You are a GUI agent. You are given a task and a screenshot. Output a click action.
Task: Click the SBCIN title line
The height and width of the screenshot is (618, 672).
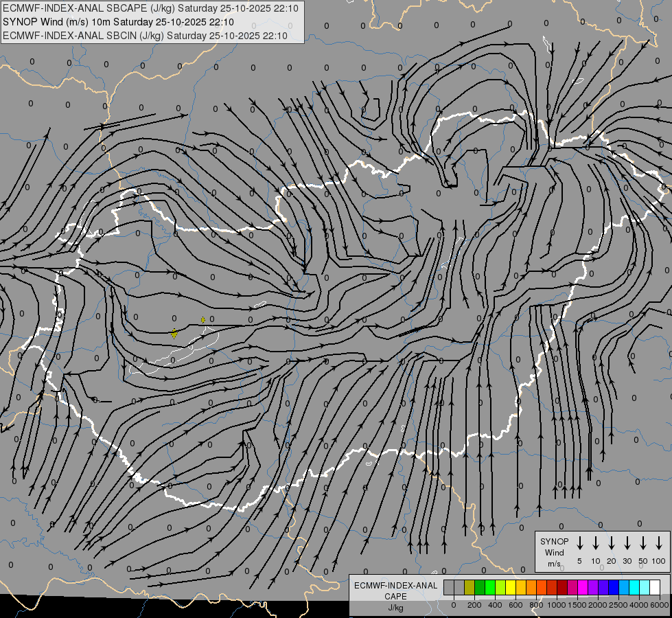point(145,36)
